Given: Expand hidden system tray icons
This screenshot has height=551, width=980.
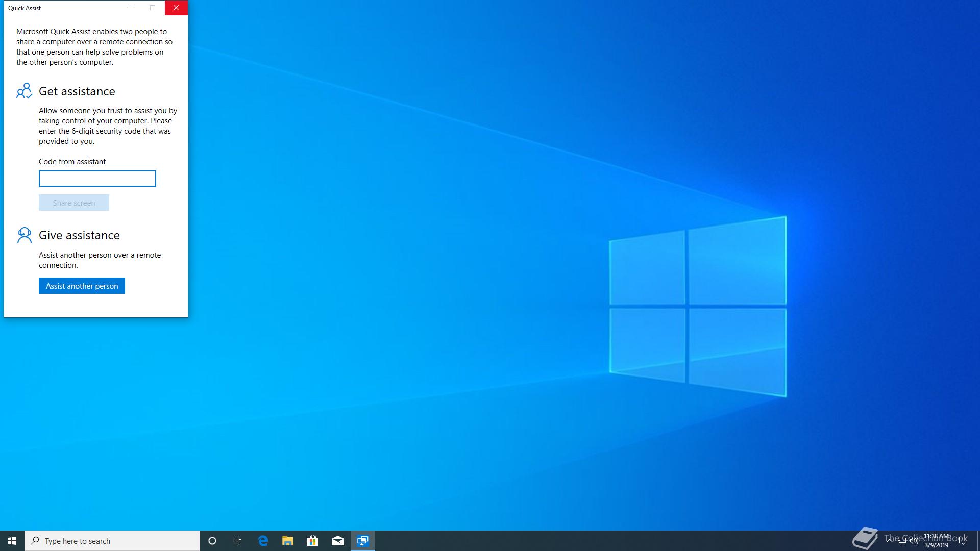Looking at the screenshot, I should pos(890,541).
